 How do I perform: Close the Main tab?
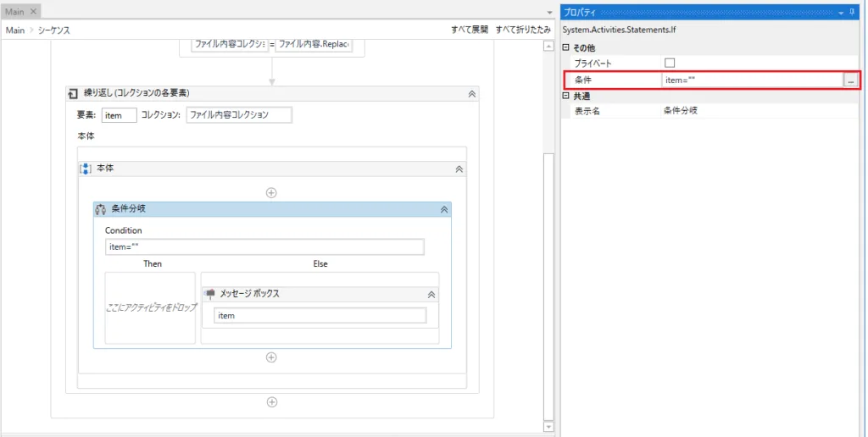(33, 12)
